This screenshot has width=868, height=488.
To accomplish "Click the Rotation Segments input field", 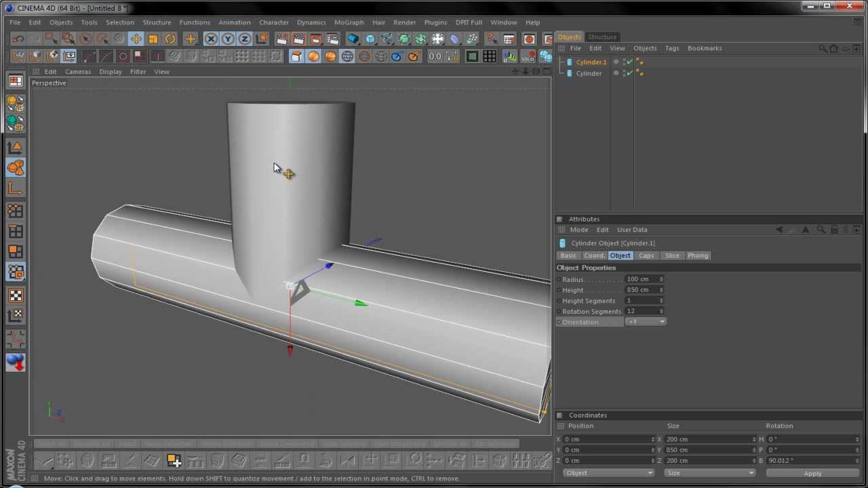I will [x=641, y=312].
